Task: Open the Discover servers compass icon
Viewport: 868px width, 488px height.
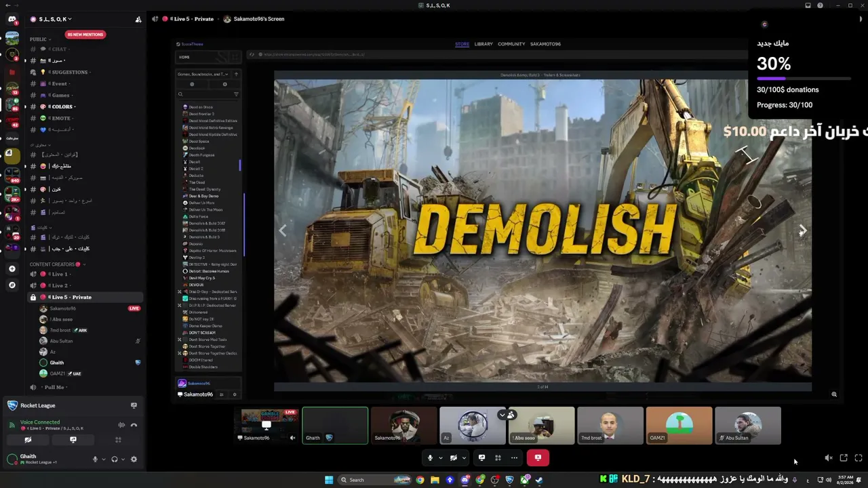Action: [x=12, y=285]
